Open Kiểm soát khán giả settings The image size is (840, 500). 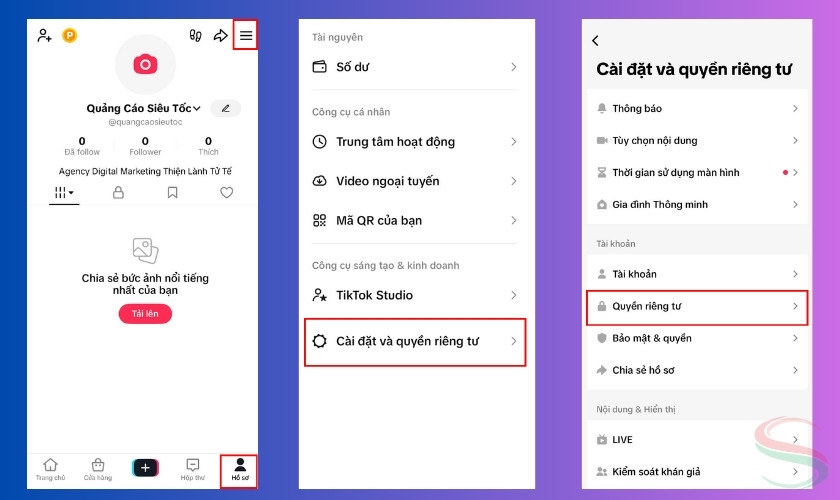coord(697,472)
